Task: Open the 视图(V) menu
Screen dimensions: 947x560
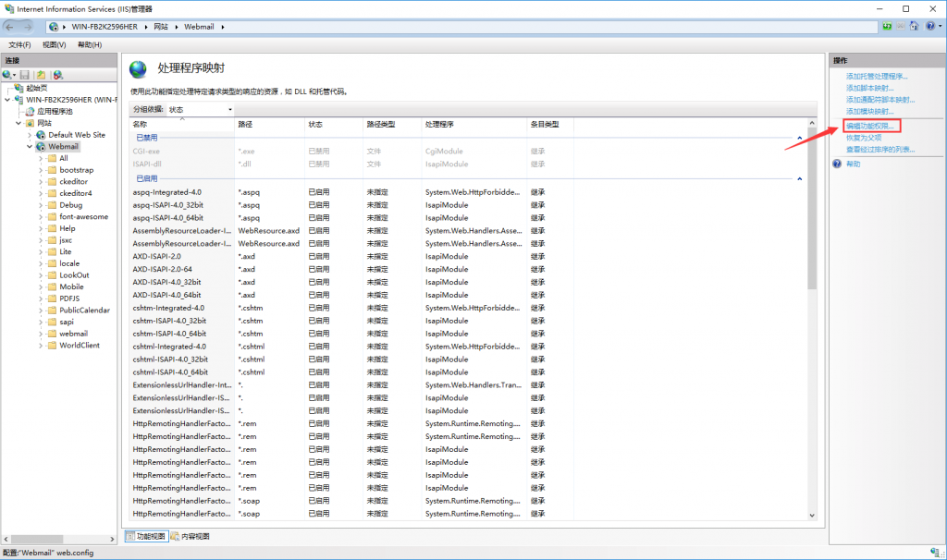Action: coord(55,44)
